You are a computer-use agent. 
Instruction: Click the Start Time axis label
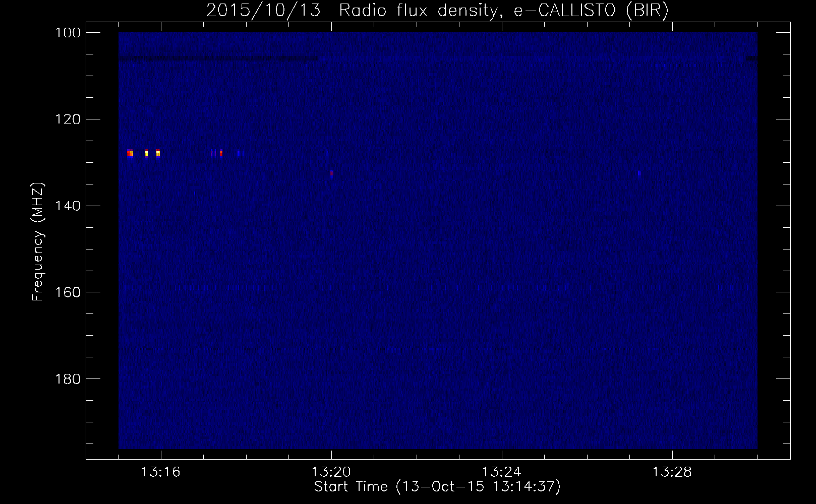point(437,487)
